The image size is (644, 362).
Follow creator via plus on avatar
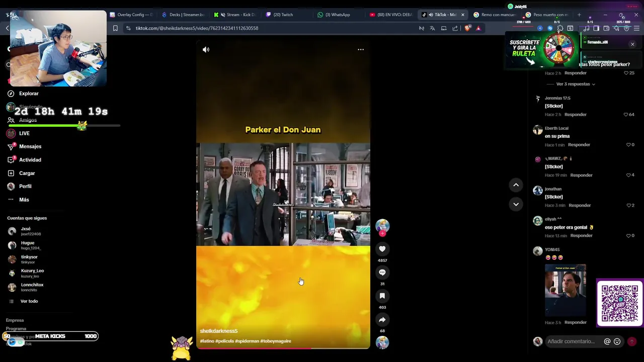point(382,234)
